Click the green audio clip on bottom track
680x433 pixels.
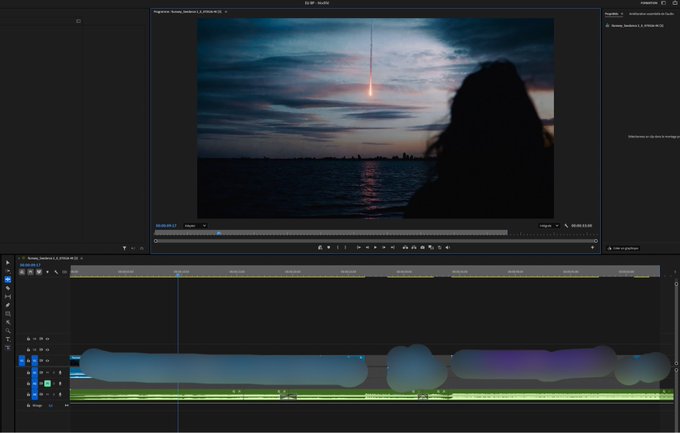(371, 396)
